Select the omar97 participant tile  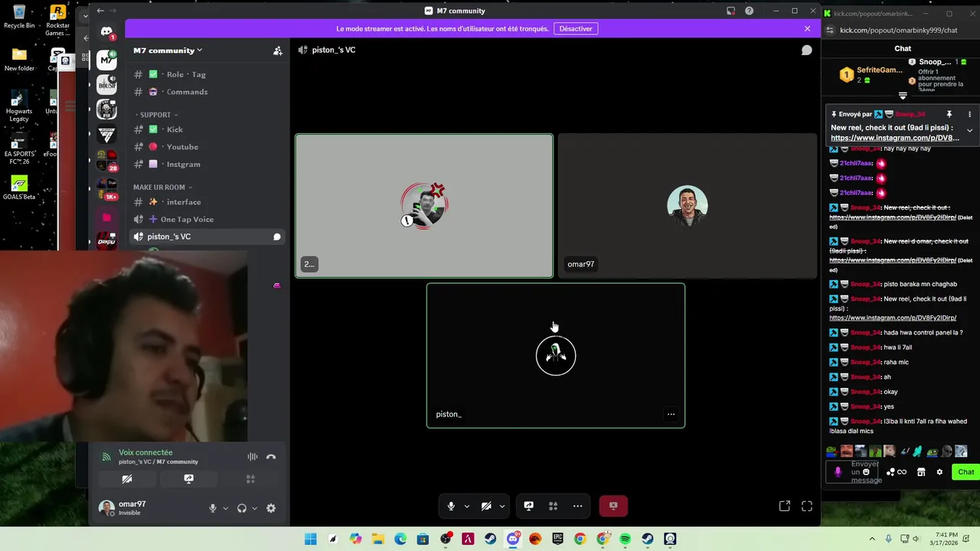click(687, 205)
